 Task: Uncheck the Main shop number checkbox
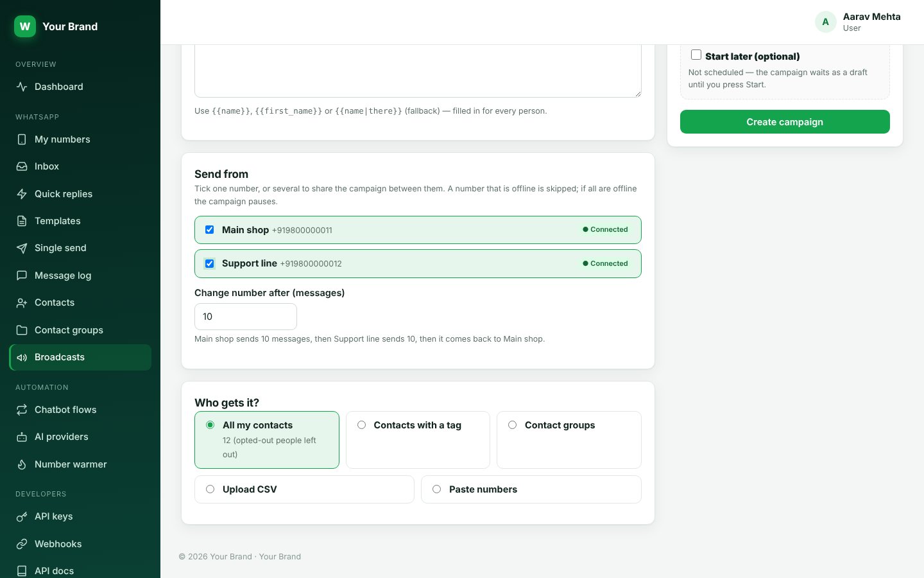pos(209,229)
